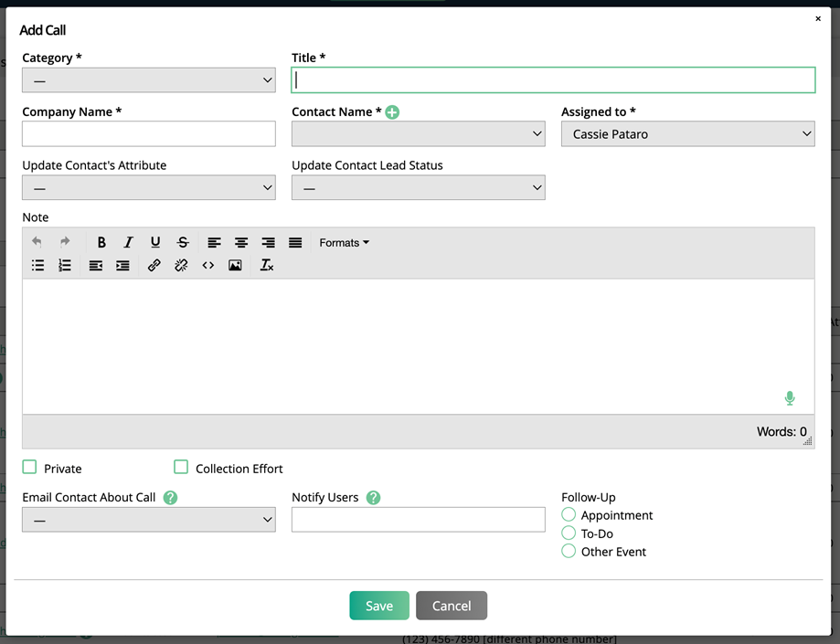The width and height of the screenshot is (840, 644).
Task: Click the Company Name input field
Action: pyautogui.click(x=149, y=134)
